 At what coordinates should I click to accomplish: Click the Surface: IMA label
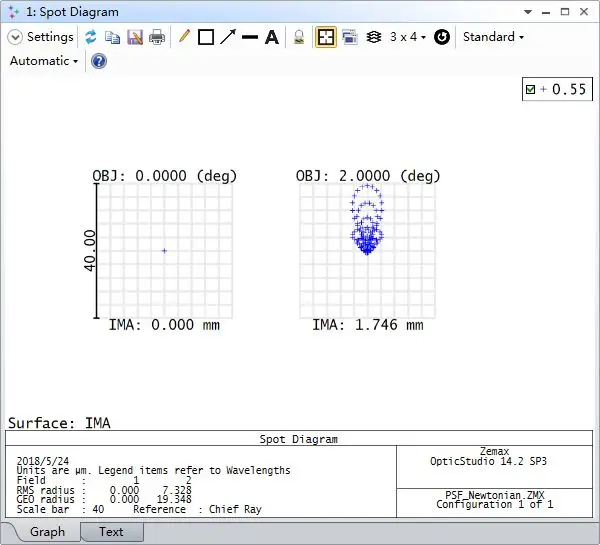coord(59,423)
